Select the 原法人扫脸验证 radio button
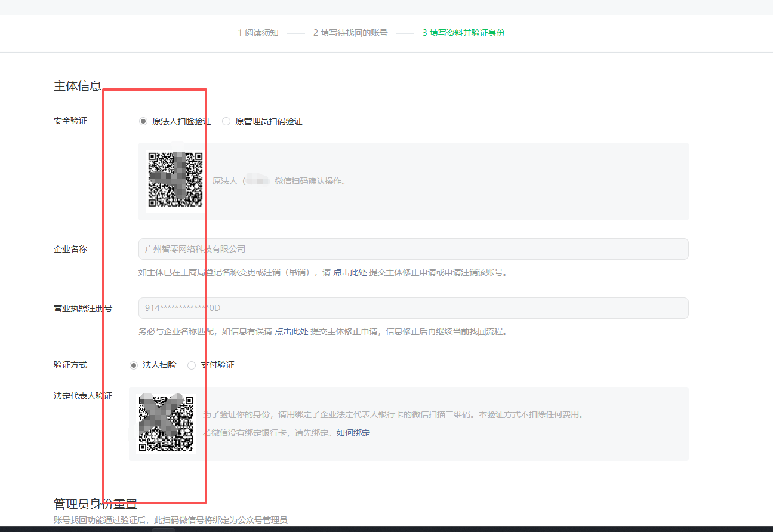 143,121
